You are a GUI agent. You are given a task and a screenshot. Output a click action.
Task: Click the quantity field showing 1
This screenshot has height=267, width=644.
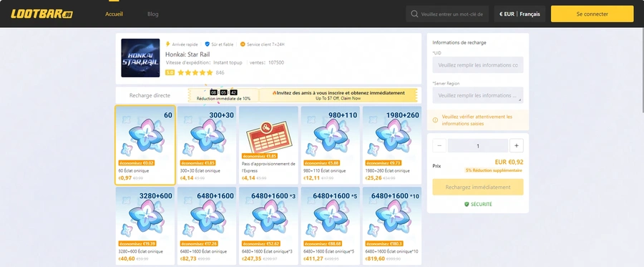[x=478, y=145]
